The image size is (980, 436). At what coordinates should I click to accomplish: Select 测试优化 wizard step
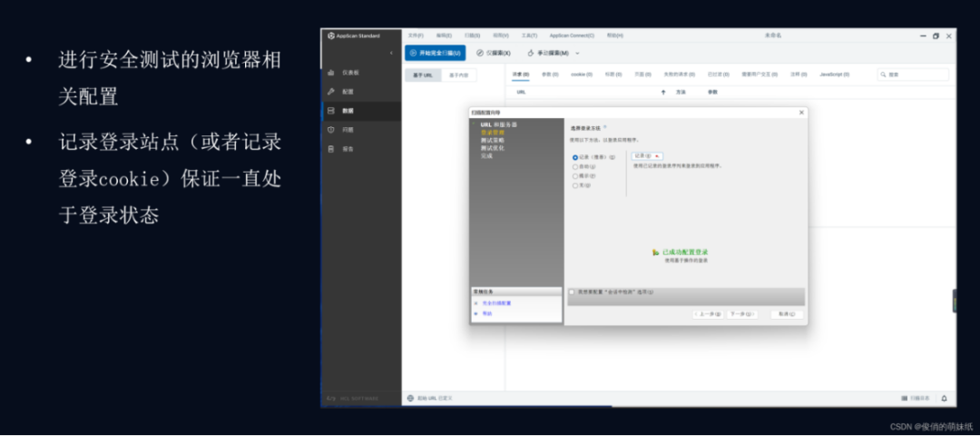click(x=493, y=148)
